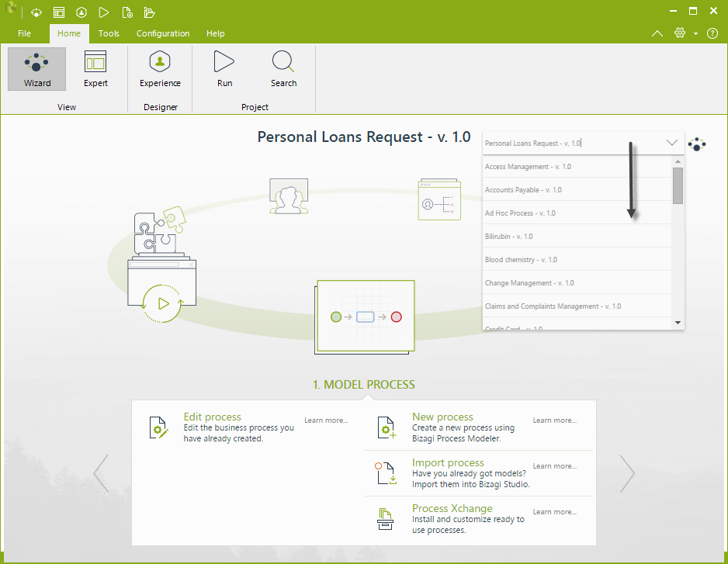Select the people participants wizard step
Viewport: 728px width, 564px height.
(x=289, y=196)
